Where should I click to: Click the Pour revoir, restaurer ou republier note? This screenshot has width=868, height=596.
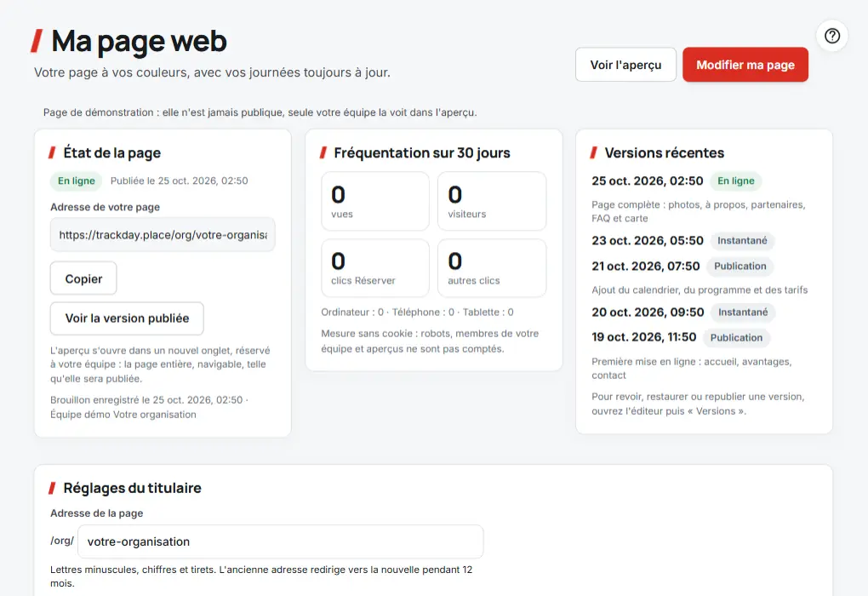click(x=698, y=404)
